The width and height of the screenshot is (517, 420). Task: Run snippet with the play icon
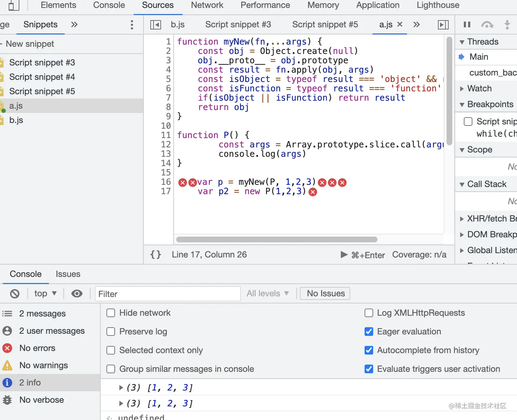(x=344, y=255)
